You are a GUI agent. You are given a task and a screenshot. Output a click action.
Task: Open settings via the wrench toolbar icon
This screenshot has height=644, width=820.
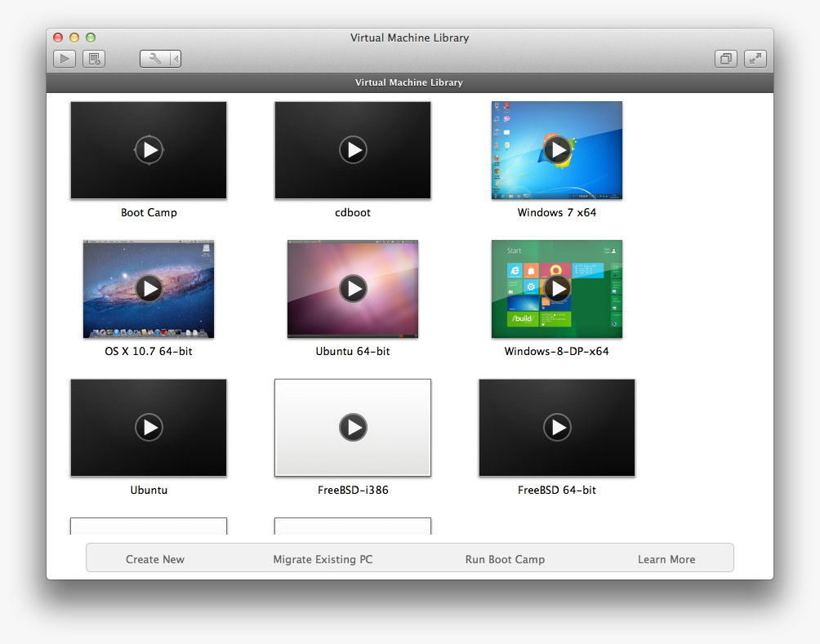154,59
